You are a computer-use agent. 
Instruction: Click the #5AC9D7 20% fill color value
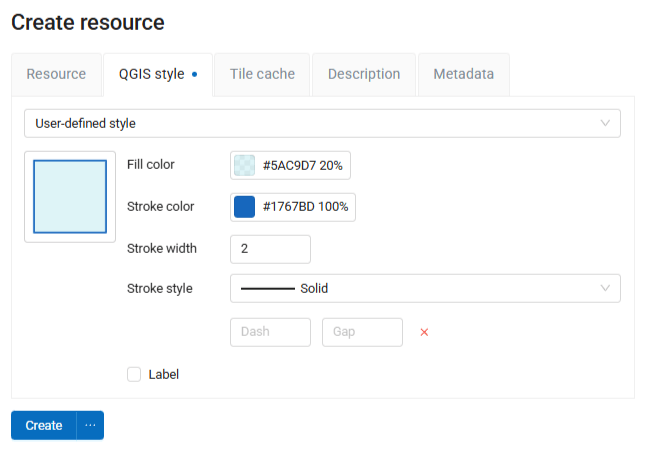coord(302,165)
